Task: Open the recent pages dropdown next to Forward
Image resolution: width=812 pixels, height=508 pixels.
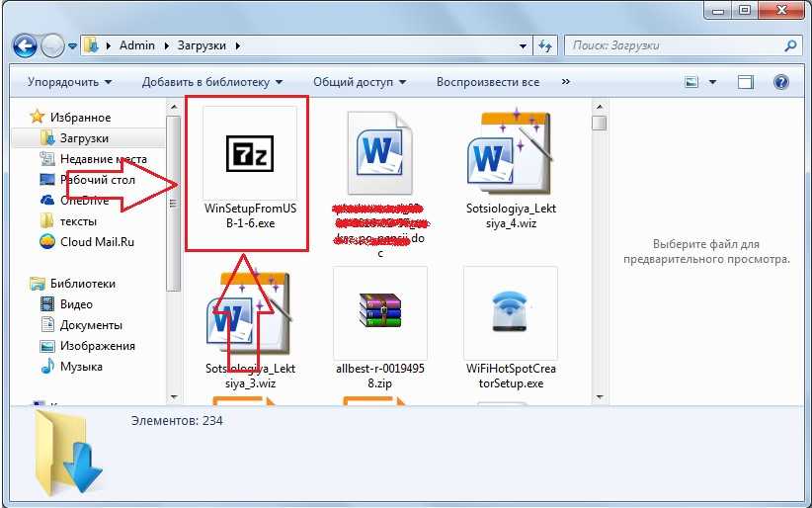Action: [x=72, y=46]
